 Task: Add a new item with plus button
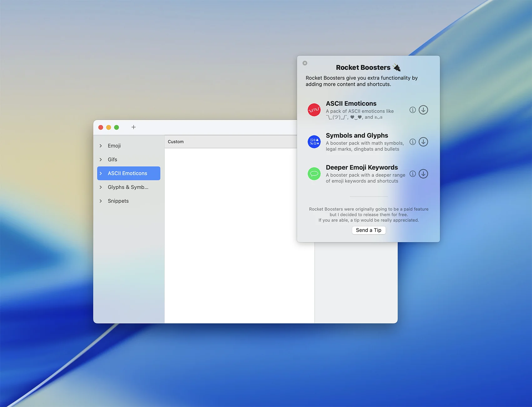tap(134, 127)
